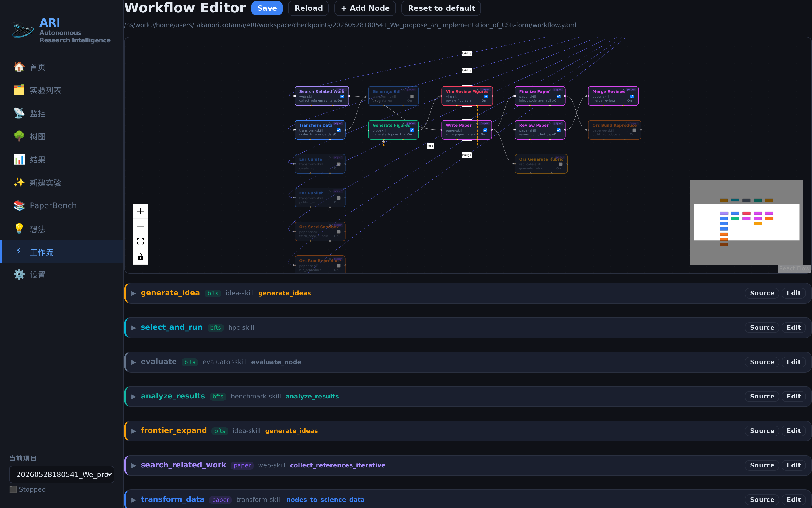Screen dimensions: 812x508
Task: Disable the Write Paper node checkbox
Action: [x=485, y=130]
